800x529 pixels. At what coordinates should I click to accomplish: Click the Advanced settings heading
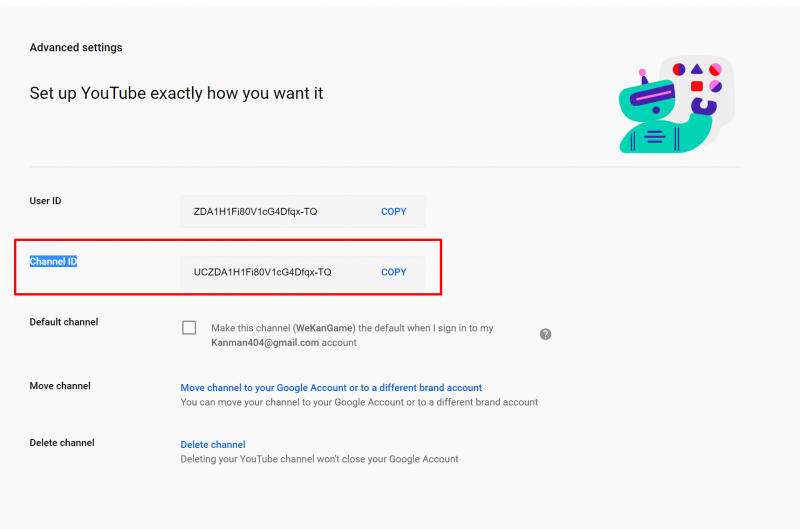76,47
